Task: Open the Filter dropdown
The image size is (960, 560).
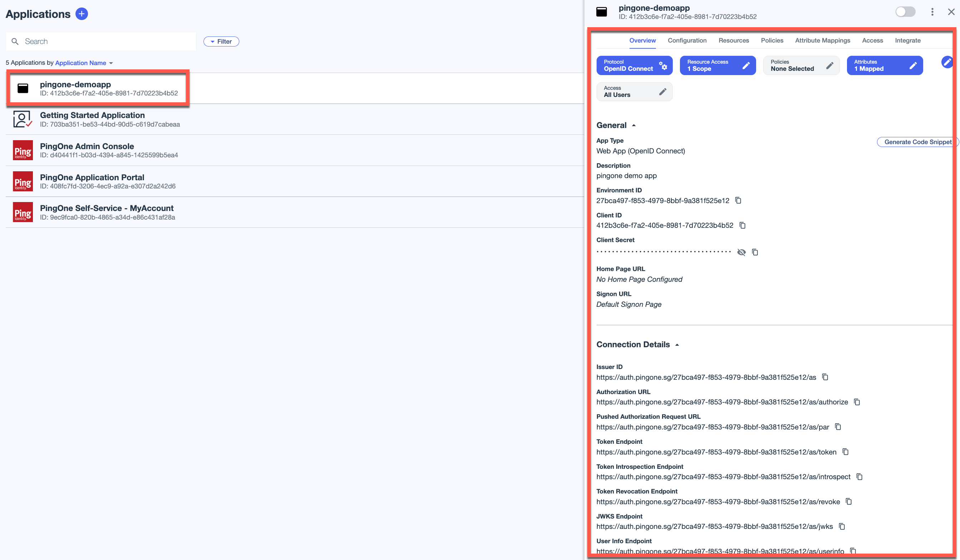Action: (221, 41)
